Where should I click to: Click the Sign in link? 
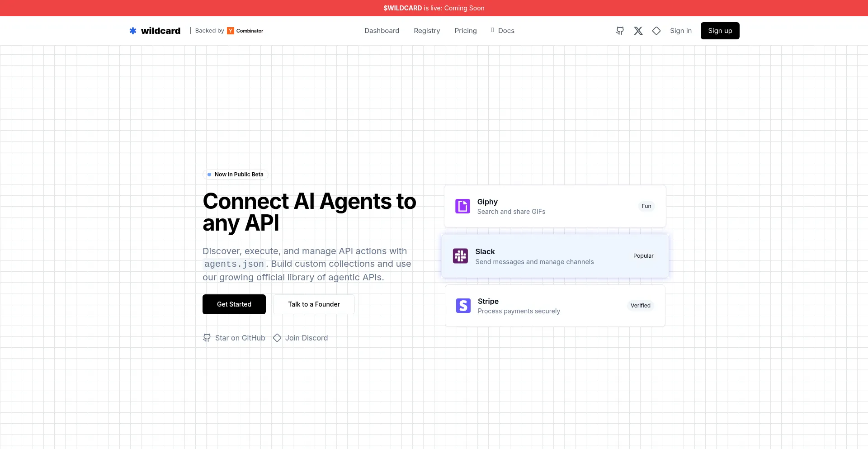click(680, 31)
